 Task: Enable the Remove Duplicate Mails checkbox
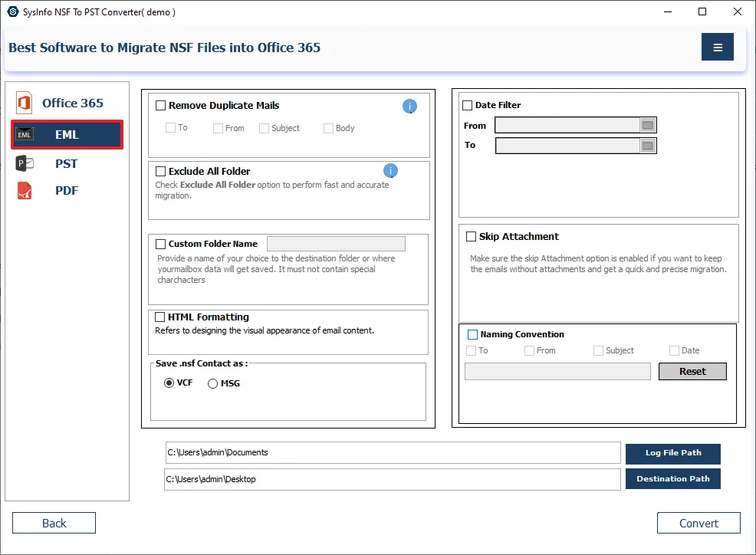point(161,106)
